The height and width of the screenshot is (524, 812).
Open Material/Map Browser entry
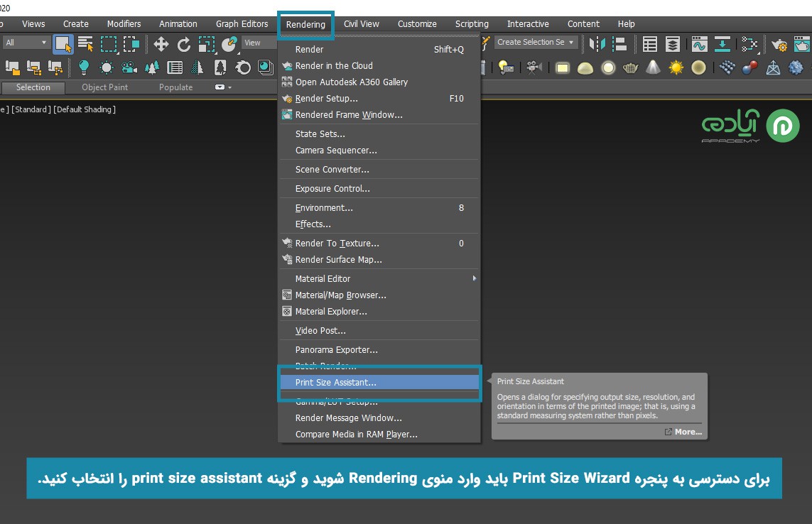click(x=379, y=295)
